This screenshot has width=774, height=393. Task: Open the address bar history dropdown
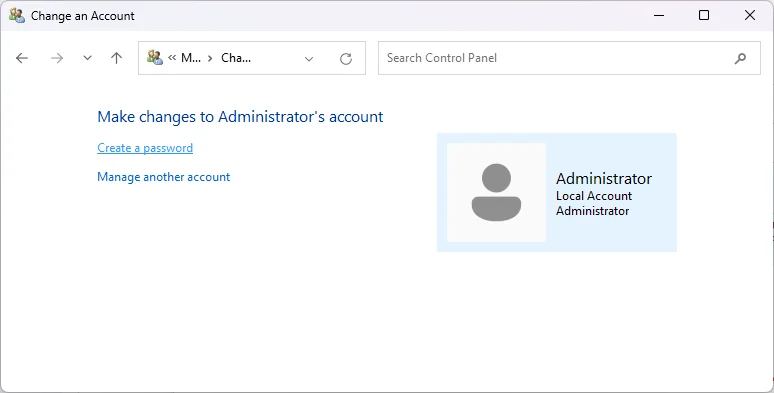click(x=309, y=59)
